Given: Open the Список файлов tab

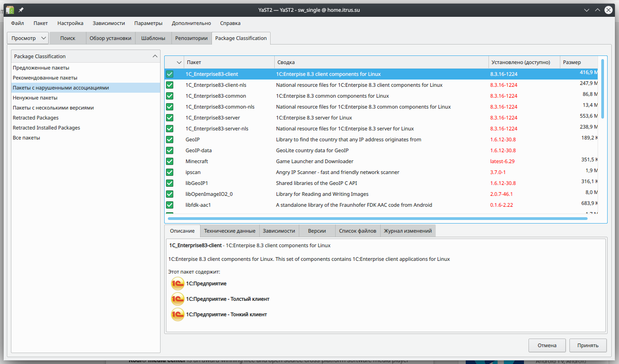Looking at the screenshot, I should pos(357,231).
